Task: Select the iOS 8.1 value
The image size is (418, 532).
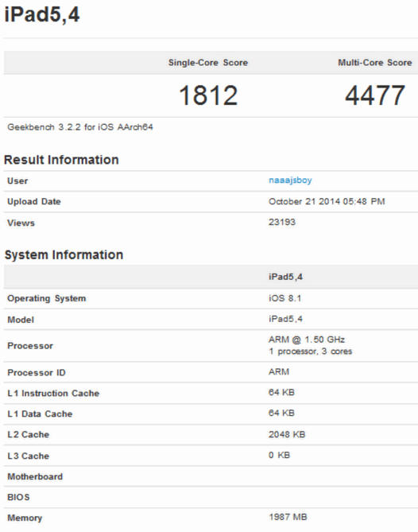Action: pyautogui.click(x=284, y=298)
